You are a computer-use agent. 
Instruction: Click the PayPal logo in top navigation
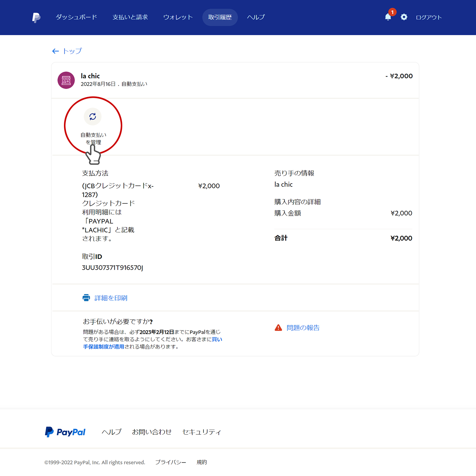[x=36, y=18]
